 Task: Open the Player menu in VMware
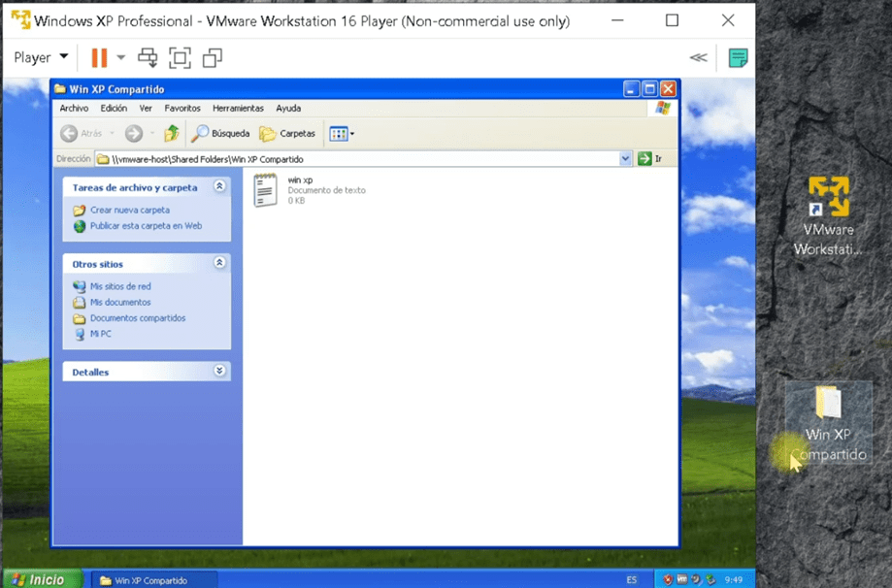point(41,57)
